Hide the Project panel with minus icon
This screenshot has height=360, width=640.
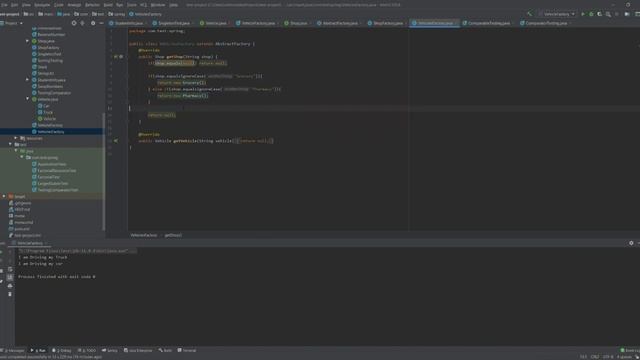click(101, 23)
